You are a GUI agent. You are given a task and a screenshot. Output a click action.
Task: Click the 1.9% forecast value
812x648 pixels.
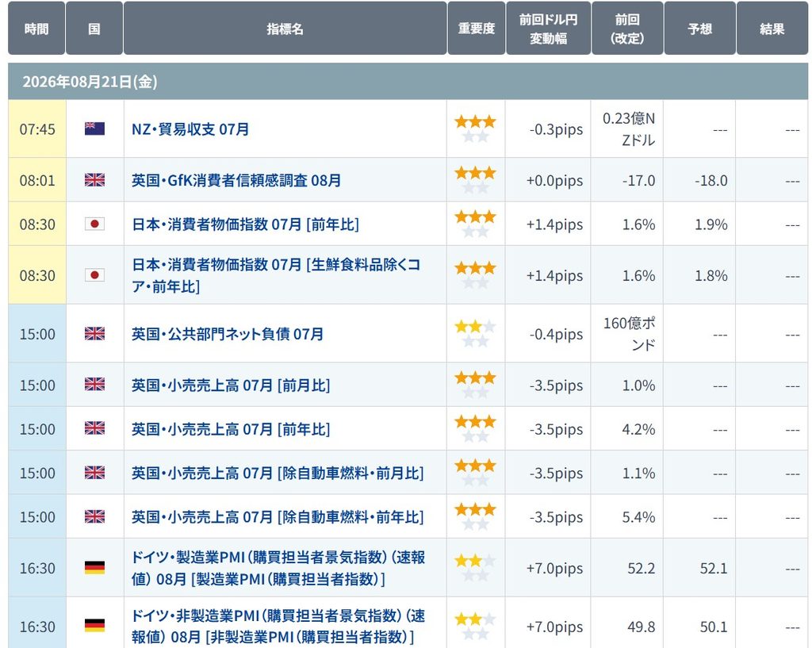click(x=711, y=224)
